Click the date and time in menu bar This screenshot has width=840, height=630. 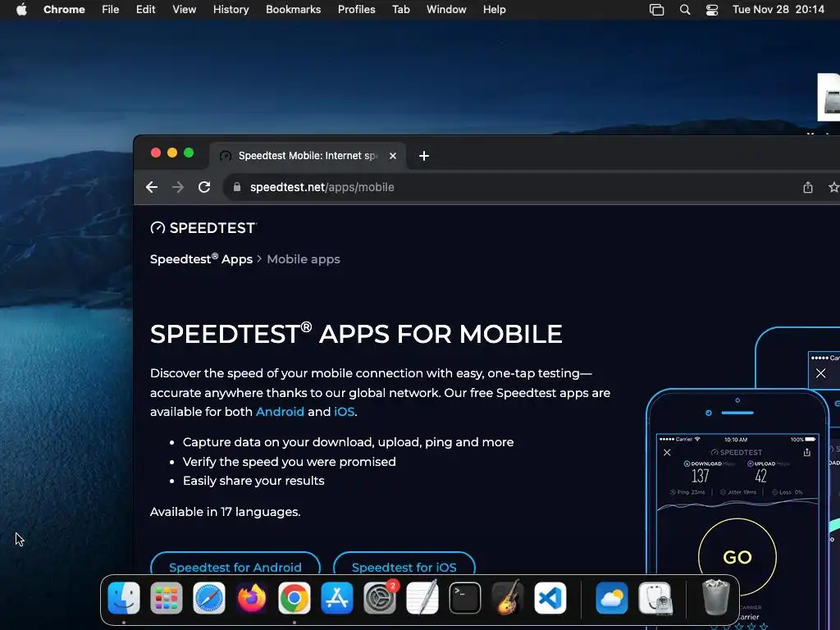778,10
